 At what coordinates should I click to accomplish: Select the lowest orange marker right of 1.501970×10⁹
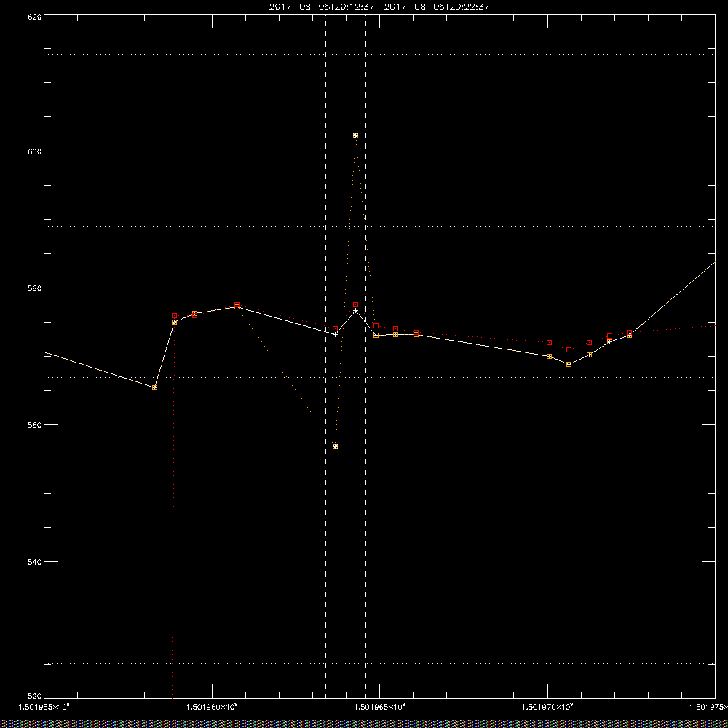pos(569,365)
